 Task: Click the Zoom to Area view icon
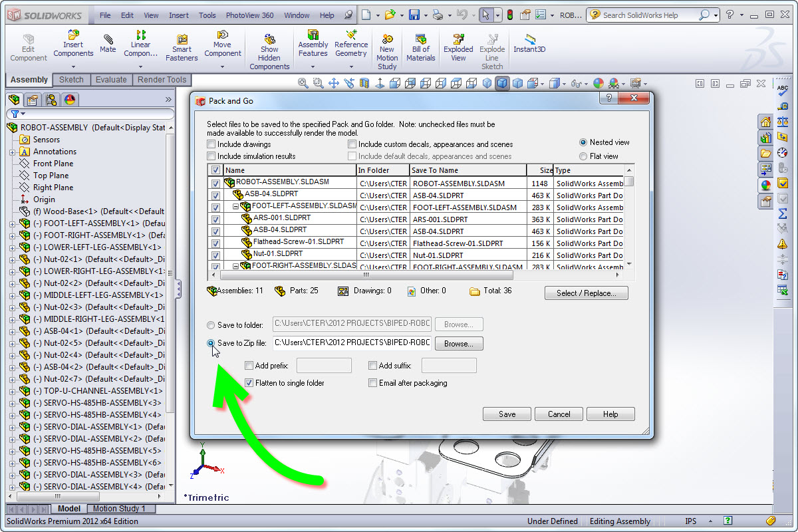point(319,83)
